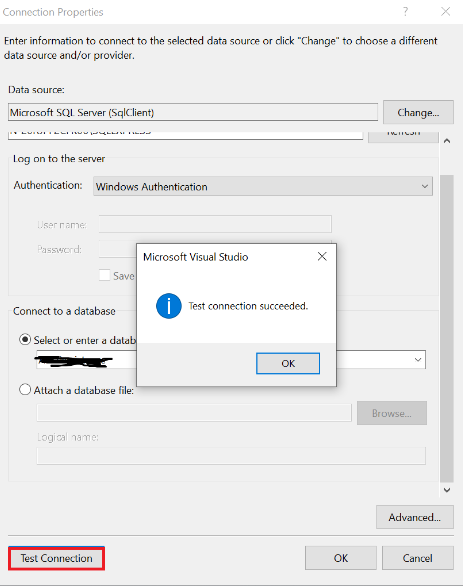Image resolution: width=463 pixels, height=586 pixels.
Task: Click the Data source text field
Action: pyautogui.click(x=193, y=112)
